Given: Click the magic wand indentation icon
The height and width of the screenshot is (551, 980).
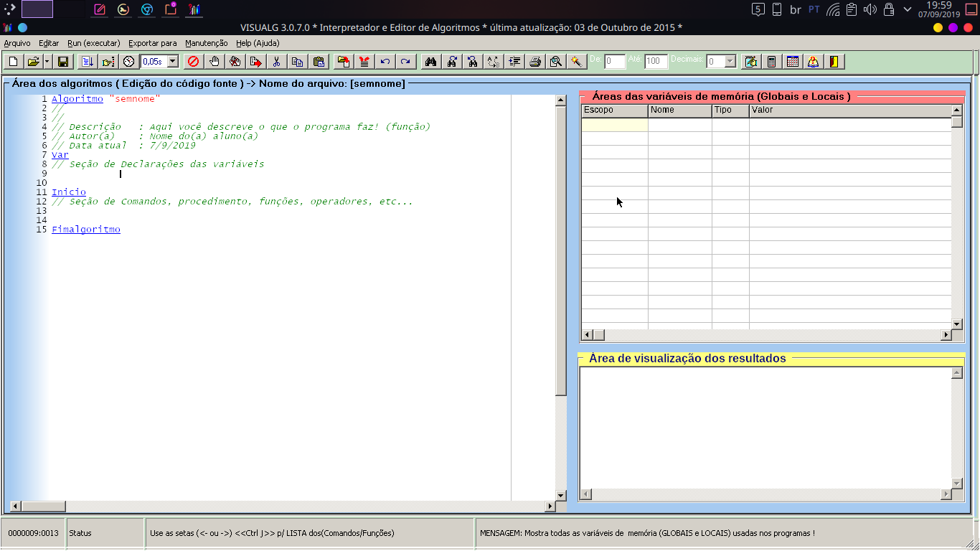Looking at the screenshot, I should [x=577, y=62].
